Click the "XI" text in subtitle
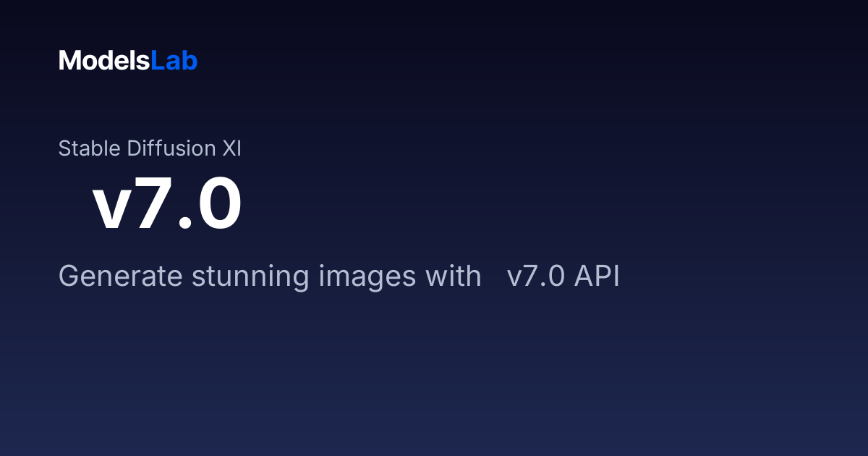Screen dimensions: 868x456 (231, 148)
